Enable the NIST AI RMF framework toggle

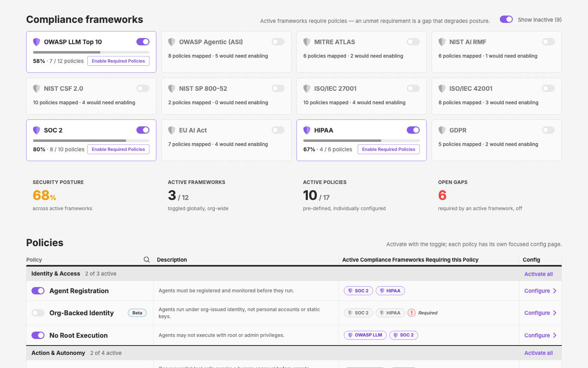pos(548,42)
